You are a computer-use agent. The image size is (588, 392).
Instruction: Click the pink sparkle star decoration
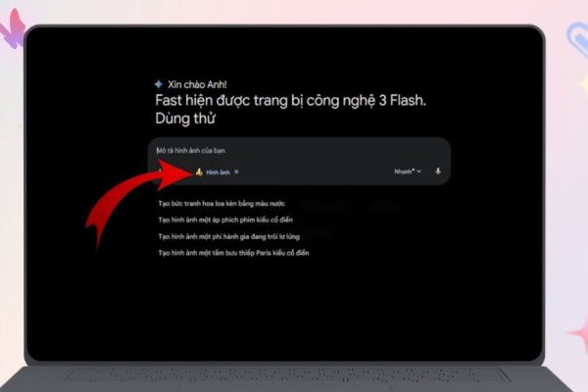click(x=579, y=333)
